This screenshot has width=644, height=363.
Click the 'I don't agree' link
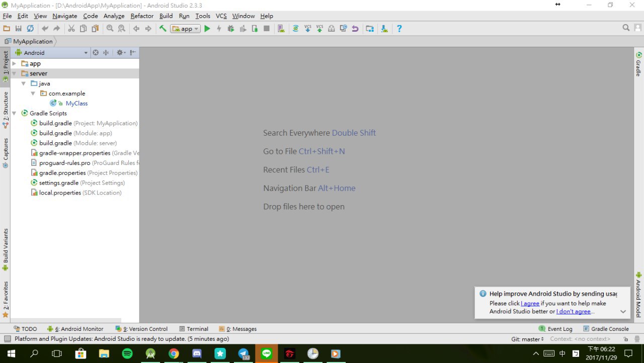pos(573,312)
